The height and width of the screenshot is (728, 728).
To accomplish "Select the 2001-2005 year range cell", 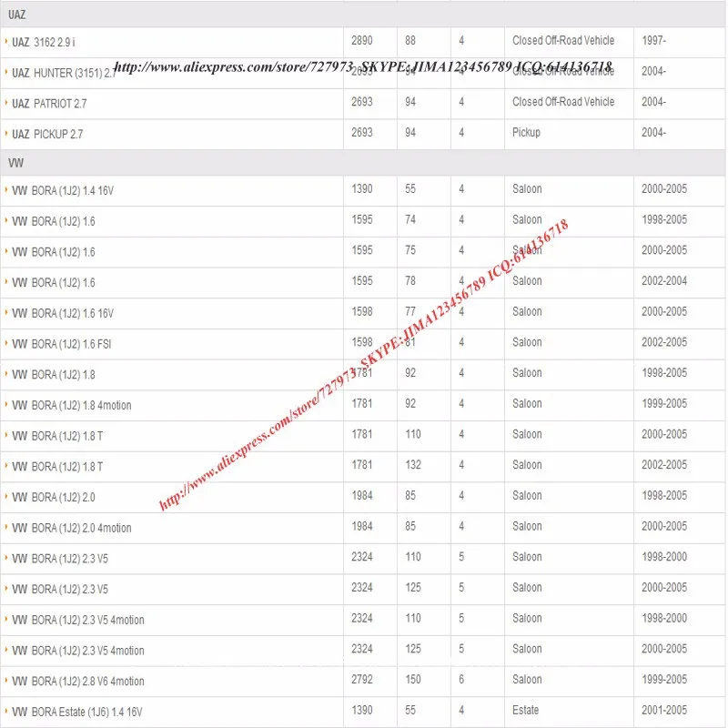I will [x=664, y=710].
